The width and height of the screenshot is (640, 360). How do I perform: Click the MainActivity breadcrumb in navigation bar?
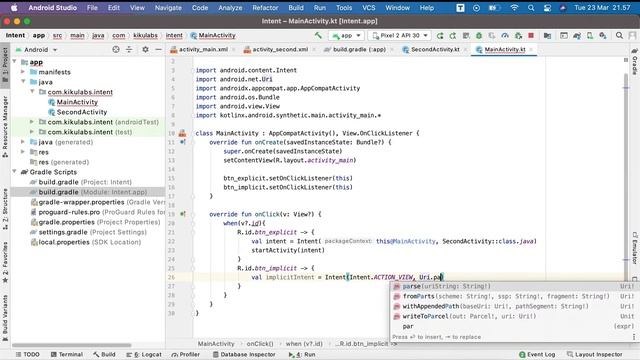213,36
